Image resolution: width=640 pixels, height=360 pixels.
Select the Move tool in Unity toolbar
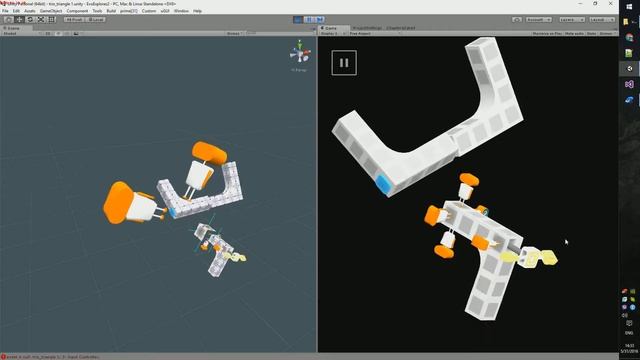(x=19, y=19)
